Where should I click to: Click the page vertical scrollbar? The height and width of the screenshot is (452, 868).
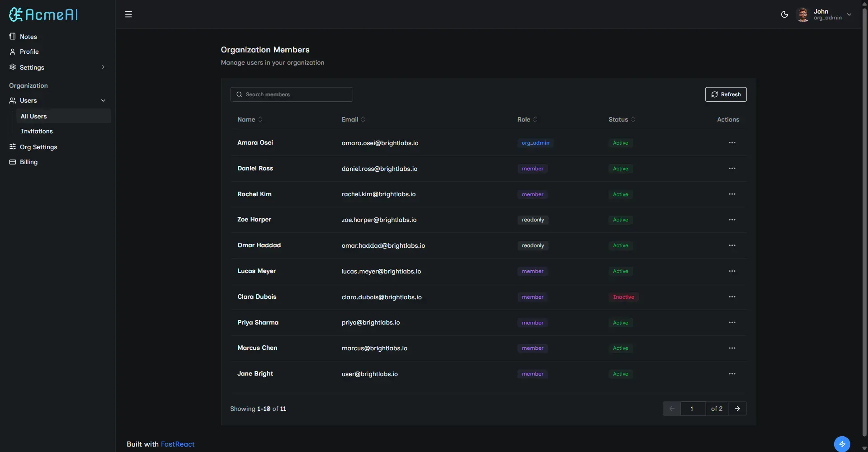tap(864, 221)
